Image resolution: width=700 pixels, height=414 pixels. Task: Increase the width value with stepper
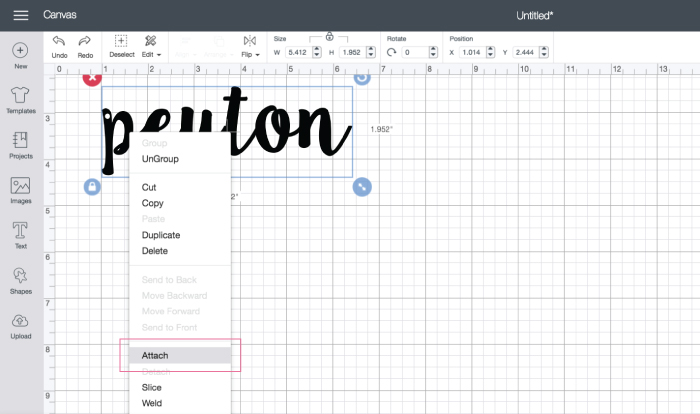[317, 49]
